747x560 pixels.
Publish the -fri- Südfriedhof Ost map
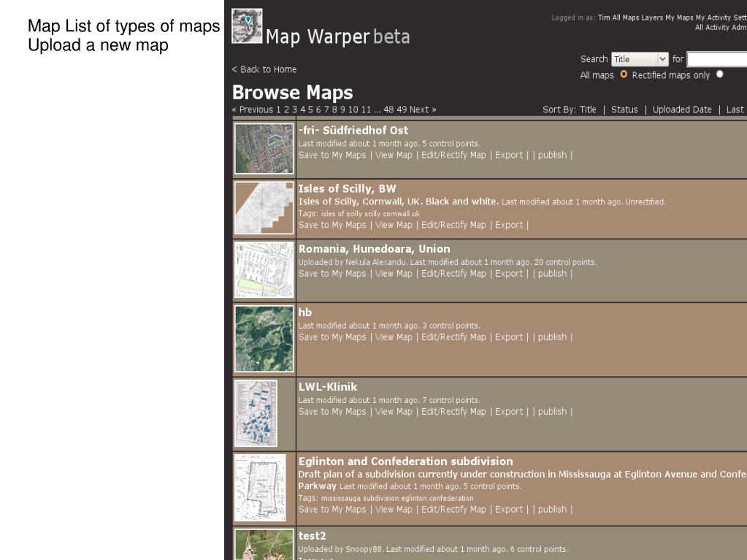click(552, 156)
